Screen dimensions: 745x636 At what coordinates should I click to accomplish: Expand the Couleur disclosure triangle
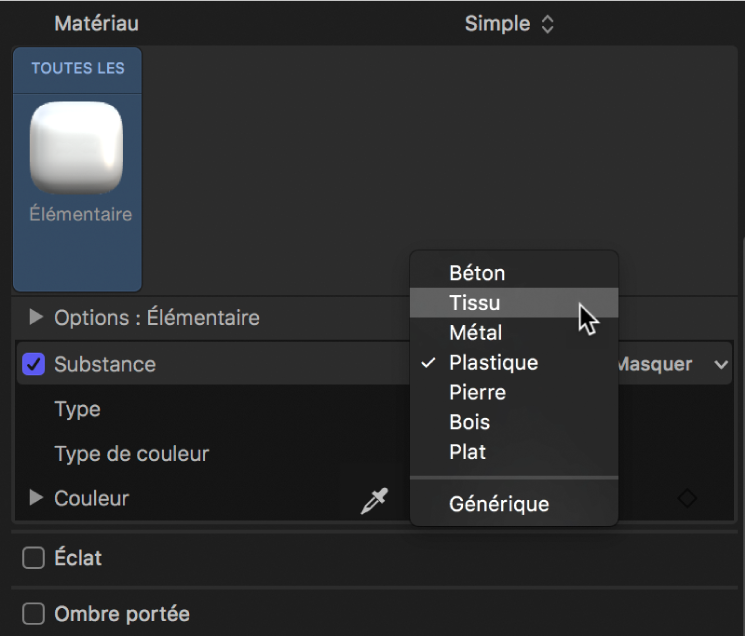[x=37, y=498]
